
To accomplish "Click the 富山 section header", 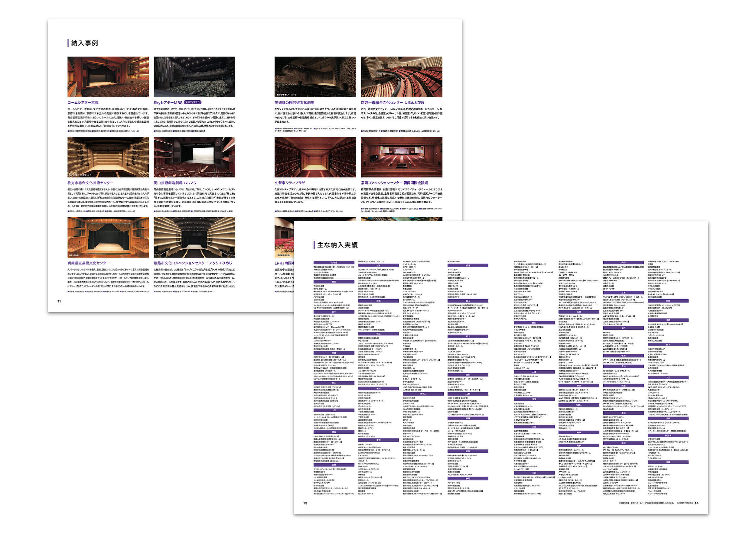I will [468, 301].
